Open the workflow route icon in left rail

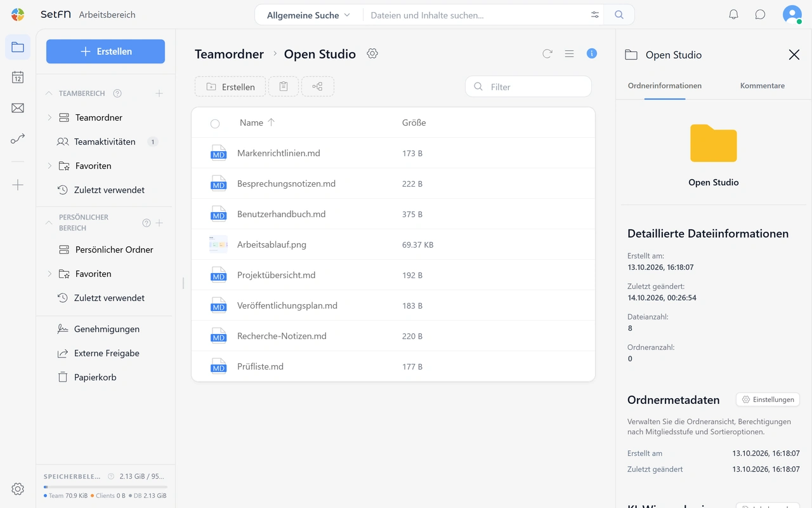pos(18,138)
